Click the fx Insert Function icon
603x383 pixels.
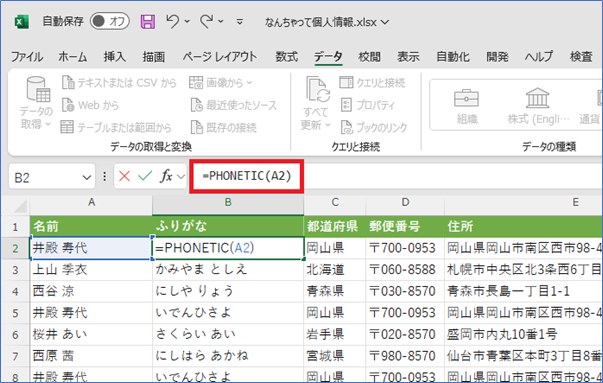167,177
